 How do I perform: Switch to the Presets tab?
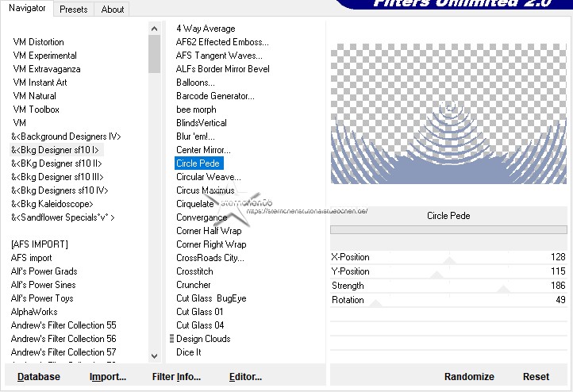pyautogui.click(x=74, y=10)
